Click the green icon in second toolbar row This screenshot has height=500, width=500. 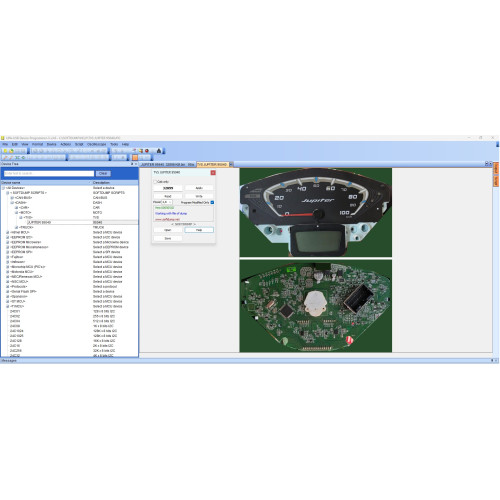(23, 157)
